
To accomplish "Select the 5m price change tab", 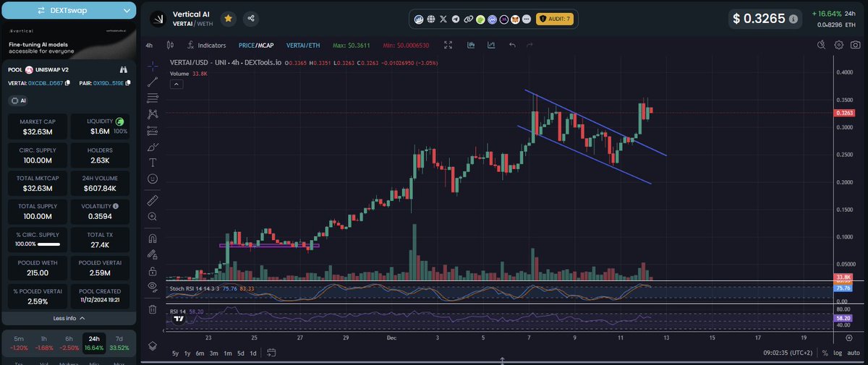I will pyautogui.click(x=19, y=342).
